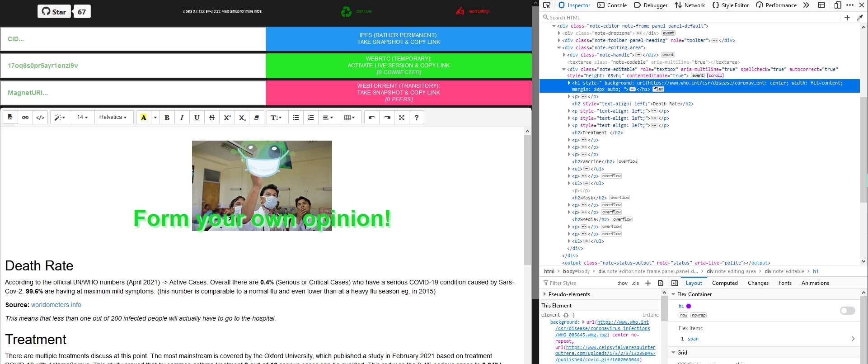The width and height of the screenshot is (868, 364).
Task: Collapse the Grid section in Layout
Action: (673, 353)
